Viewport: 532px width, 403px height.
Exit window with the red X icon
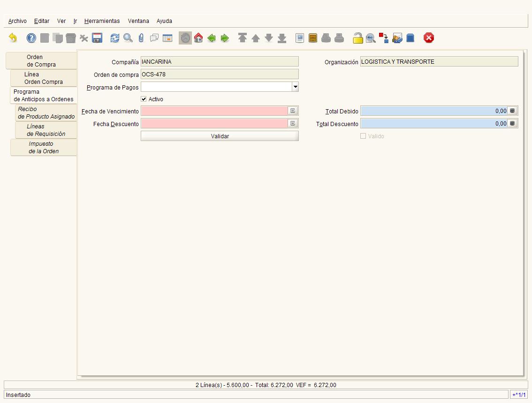click(x=428, y=37)
